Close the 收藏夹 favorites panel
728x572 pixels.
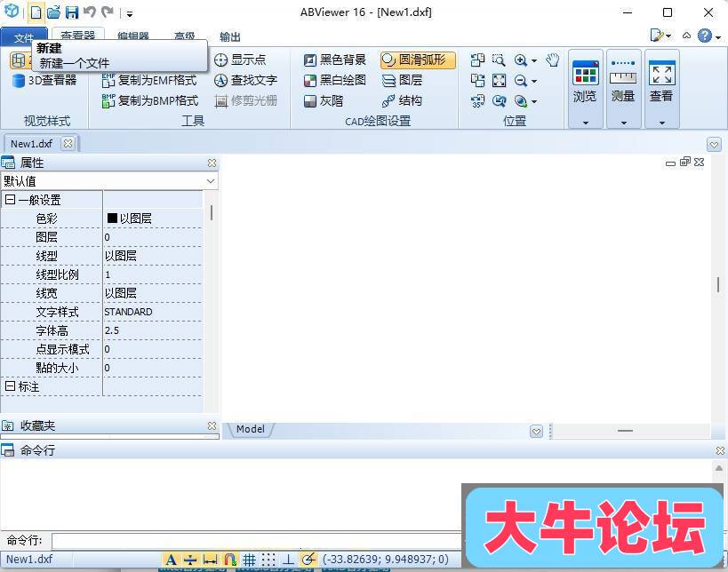(212, 425)
